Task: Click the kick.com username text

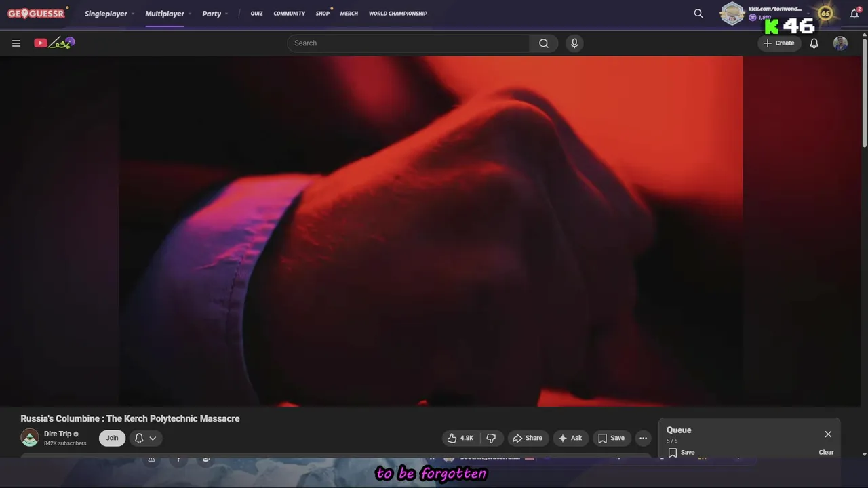Action: tap(775, 9)
